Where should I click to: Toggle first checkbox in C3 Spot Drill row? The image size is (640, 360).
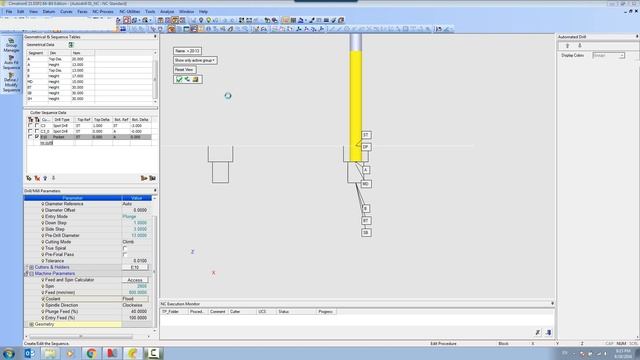click(30, 126)
